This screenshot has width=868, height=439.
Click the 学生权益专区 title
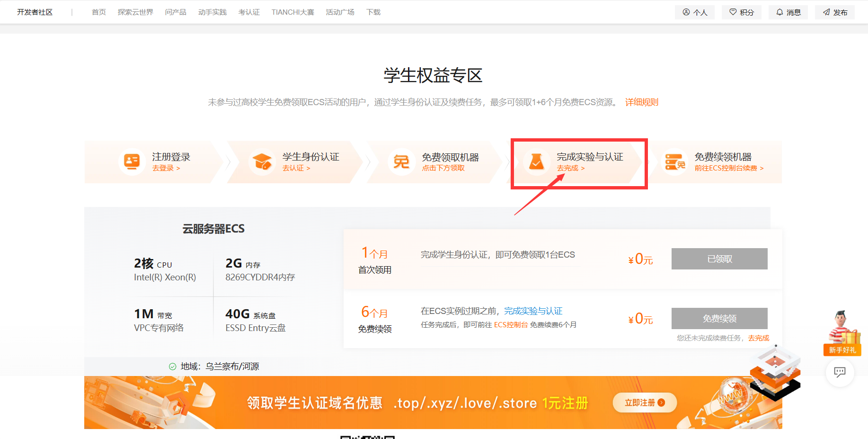coord(433,75)
